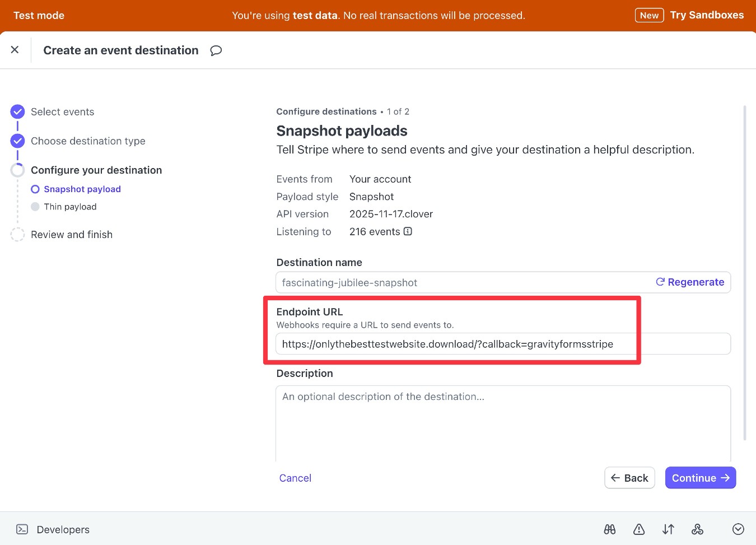Open the feedback speech bubble beside the title
The image size is (756, 545).
[x=216, y=50]
